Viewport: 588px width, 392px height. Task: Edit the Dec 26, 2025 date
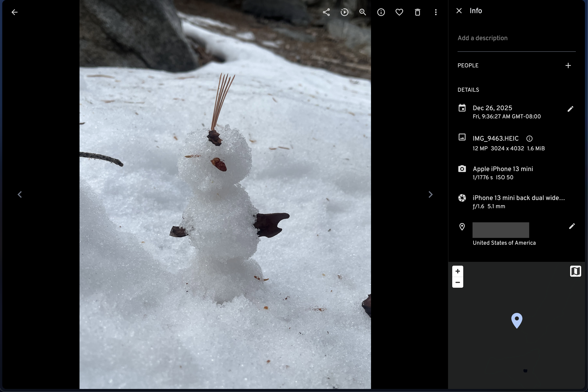[570, 109]
